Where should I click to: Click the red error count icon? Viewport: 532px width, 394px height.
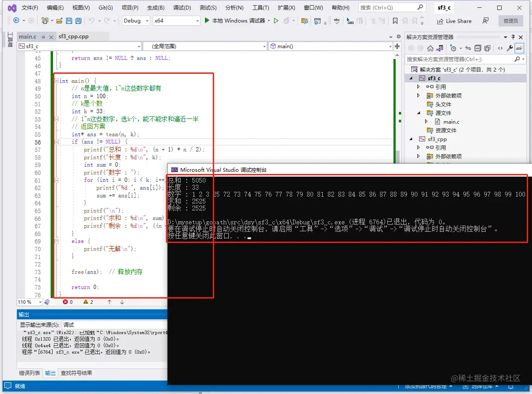(65, 302)
